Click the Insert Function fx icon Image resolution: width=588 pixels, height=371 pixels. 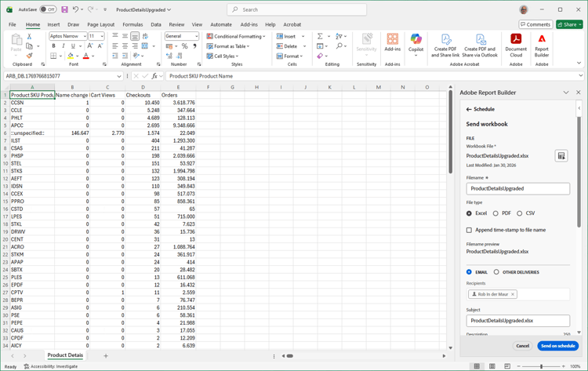click(x=154, y=76)
